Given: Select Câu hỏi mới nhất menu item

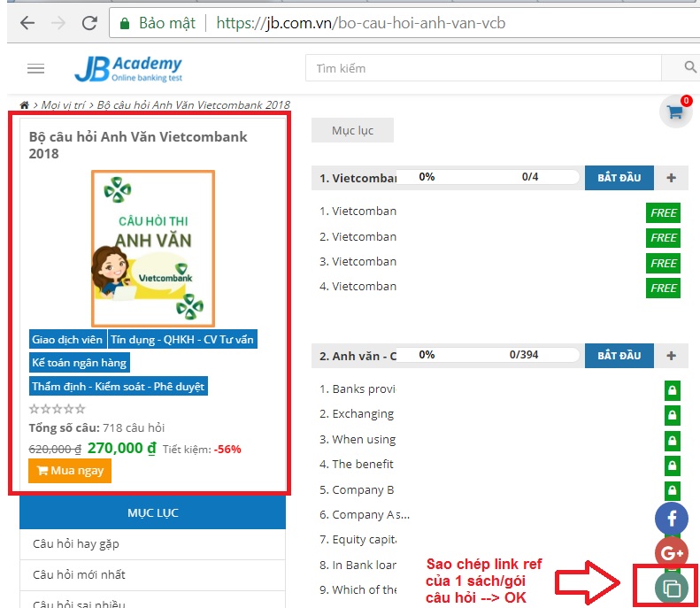Looking at the screenshot, I should (153, 575).
